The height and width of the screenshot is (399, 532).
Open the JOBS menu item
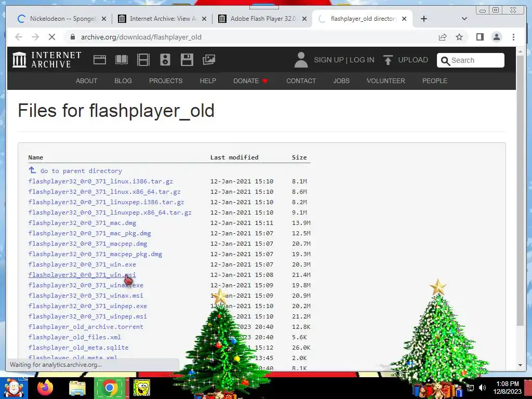pyautogui.click(x=341, y=81)
